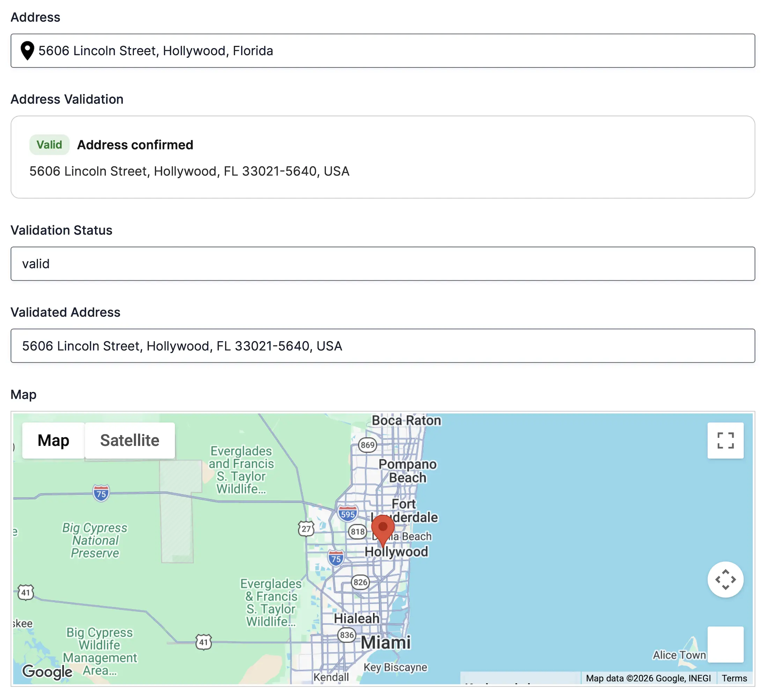768x700 pixels.
Task: Click the US 27 highway shield
Action: (x=306, y=529)
